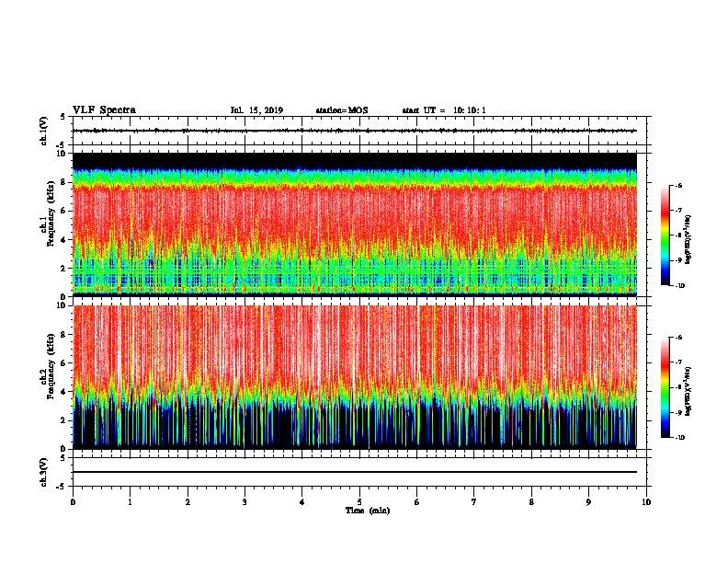The width and height of the screenshot is (728, 563).
Task: Click the "VLF Spectra" plot title
Action: (104, 110)
